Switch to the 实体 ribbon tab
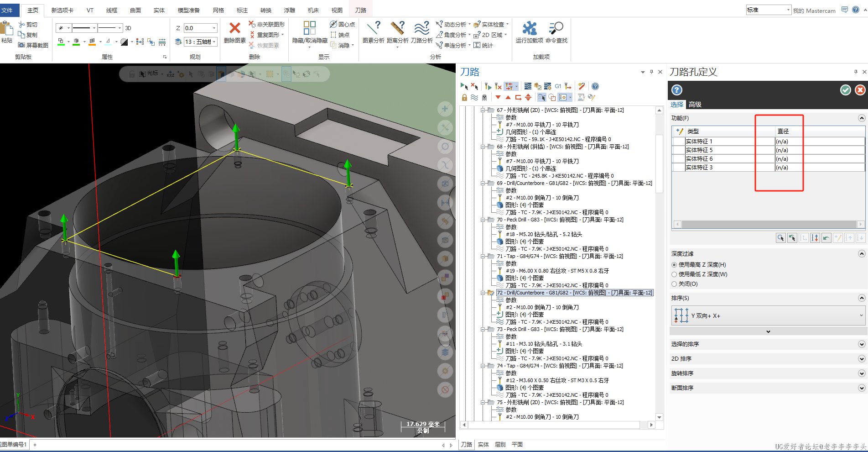 [x=159, y=10]
